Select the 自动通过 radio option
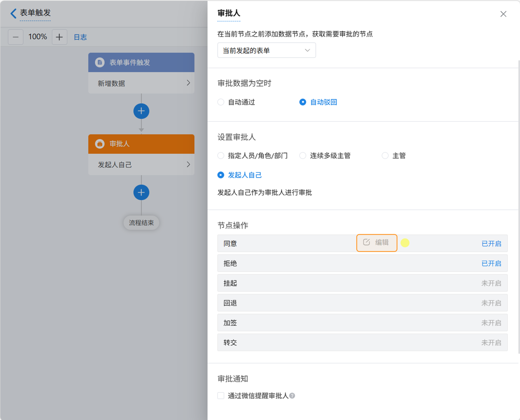The image size is (520, 420). click(221, 102)
